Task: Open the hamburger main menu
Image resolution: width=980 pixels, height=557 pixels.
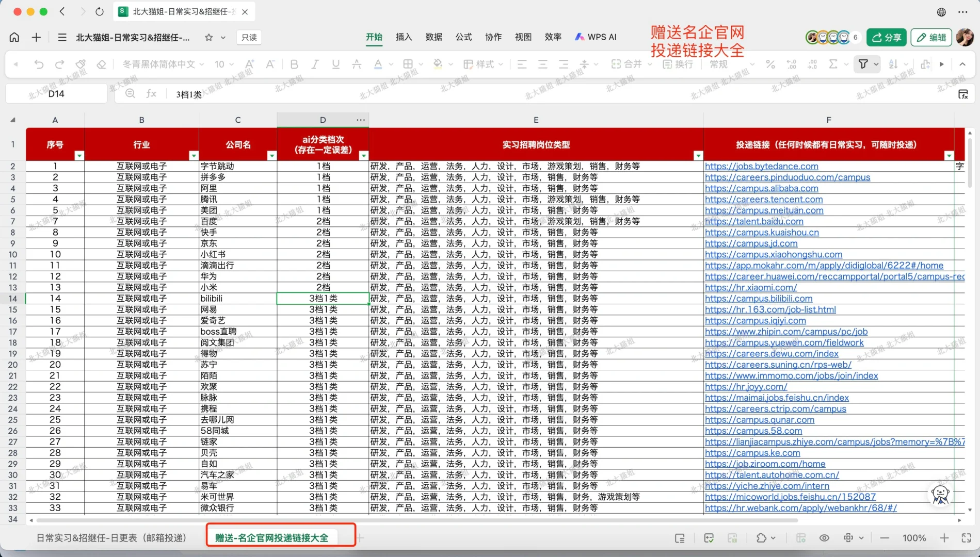Action: (62, 37)
